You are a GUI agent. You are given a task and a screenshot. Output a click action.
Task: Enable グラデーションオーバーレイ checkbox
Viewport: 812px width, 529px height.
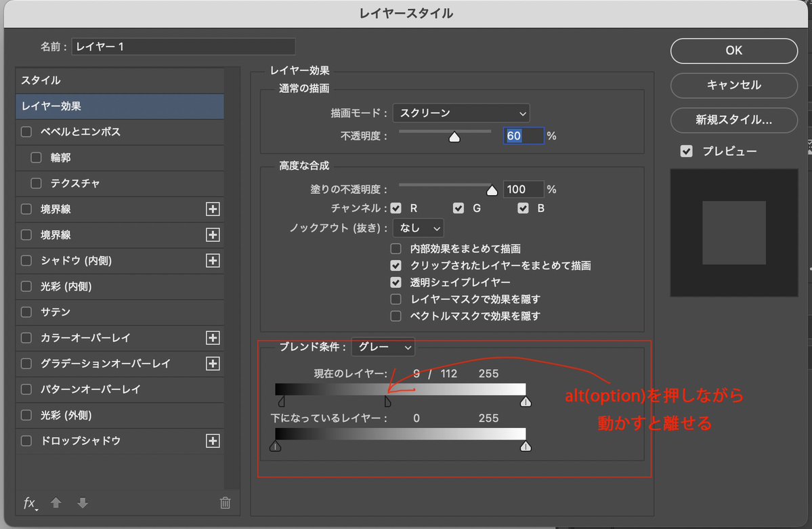point(26,363)
